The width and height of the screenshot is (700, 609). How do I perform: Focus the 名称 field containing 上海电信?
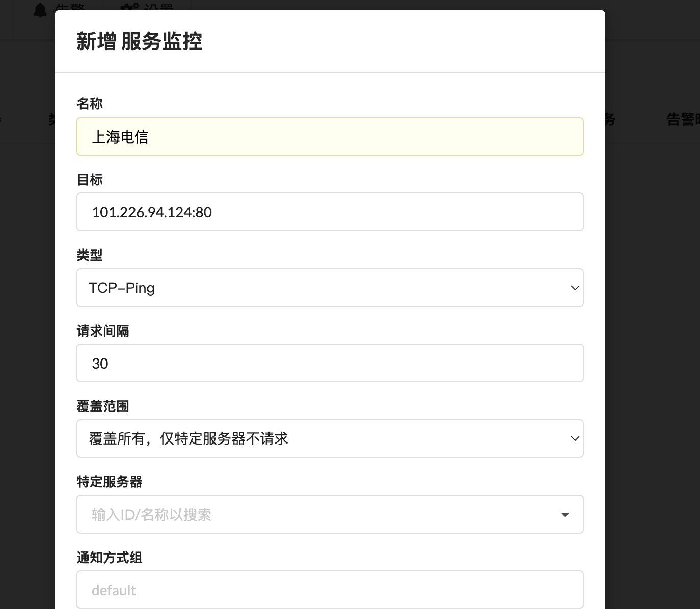330,136
